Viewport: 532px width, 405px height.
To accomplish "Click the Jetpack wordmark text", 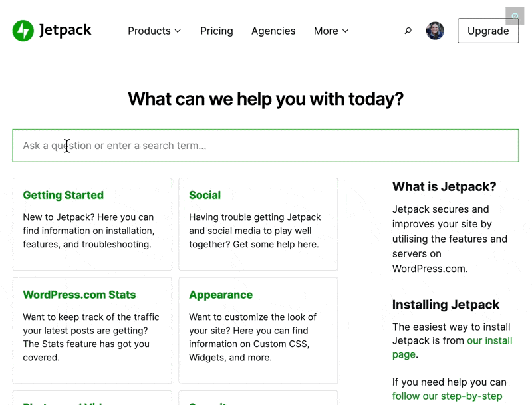I will [x=65, y=31].
